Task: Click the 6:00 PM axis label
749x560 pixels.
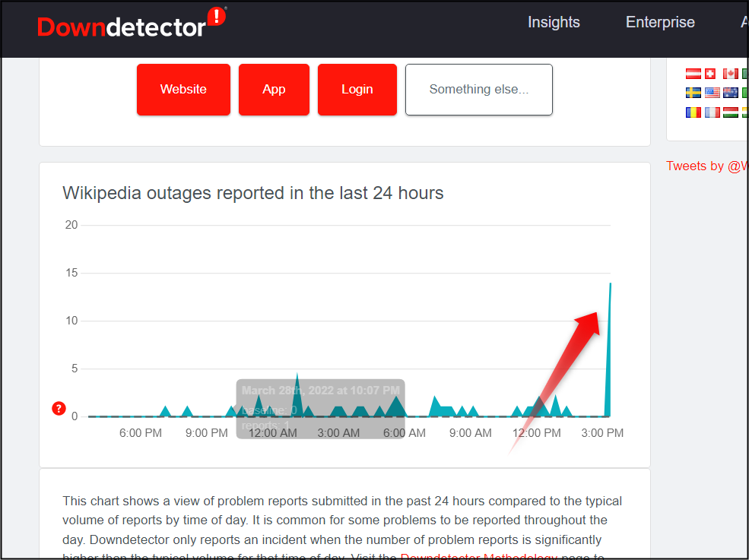Action: [x=141, y=433]
